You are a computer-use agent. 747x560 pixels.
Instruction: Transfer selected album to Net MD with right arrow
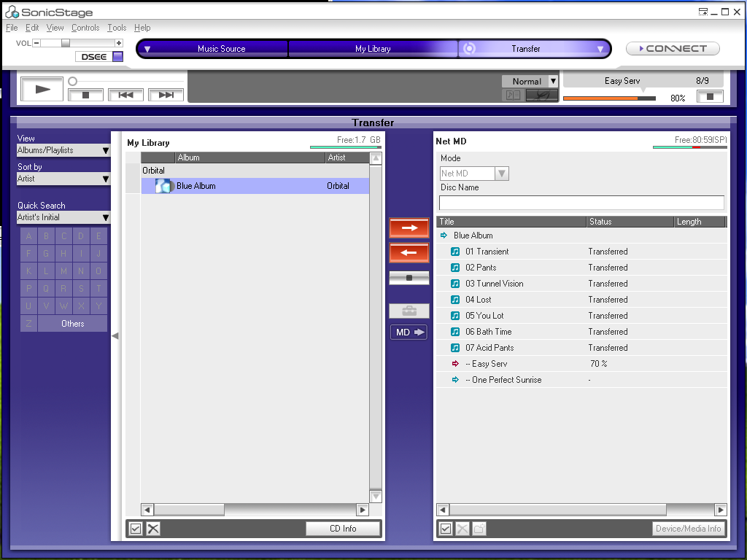[409, 227]
